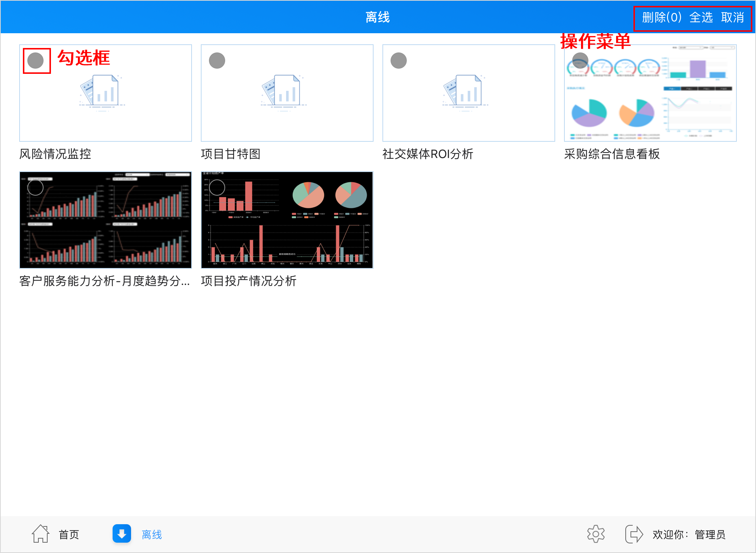Click the 社交媒体ROI分析 title text
Viewport: 756px width, 553px height.
click(428, 154)
